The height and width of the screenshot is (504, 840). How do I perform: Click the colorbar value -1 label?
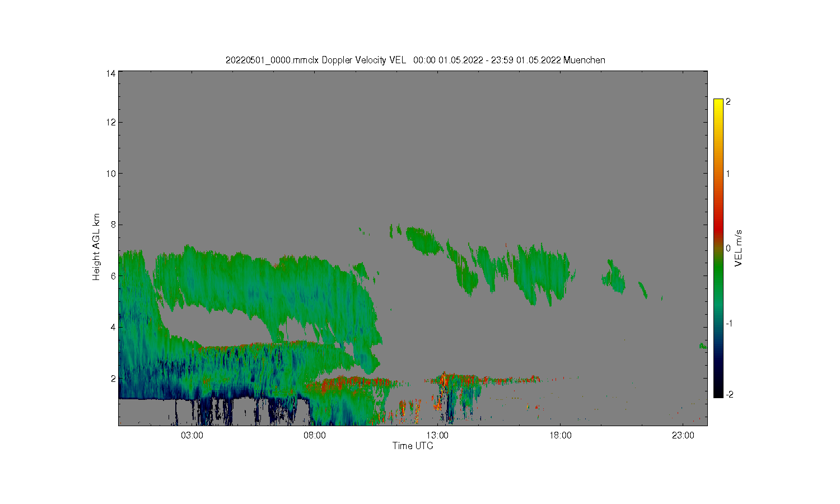pos(729,324)
